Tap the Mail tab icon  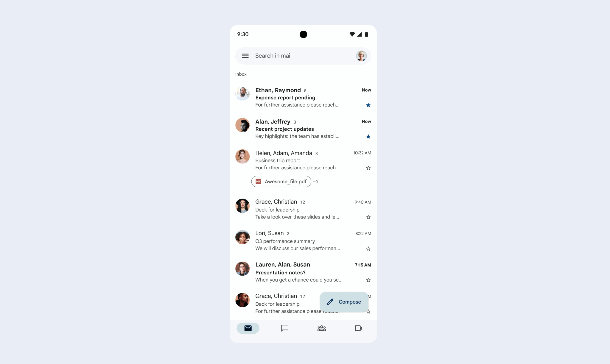click(x=248, y=328)
